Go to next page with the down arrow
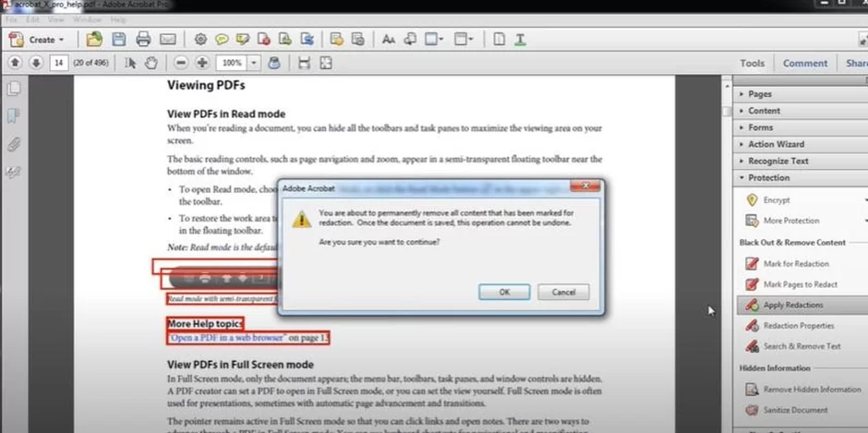The image size is (868, 433). pyautogui.click(x=36, y=63)
